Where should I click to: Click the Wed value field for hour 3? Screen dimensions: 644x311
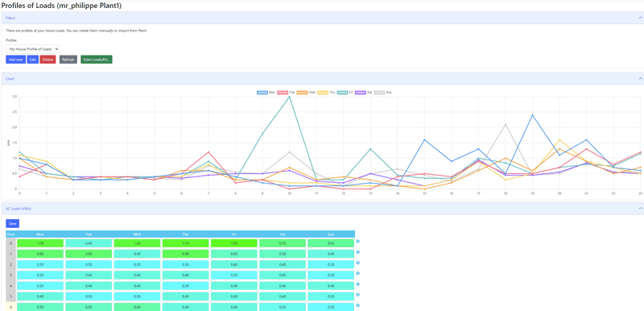coord(137,276)
